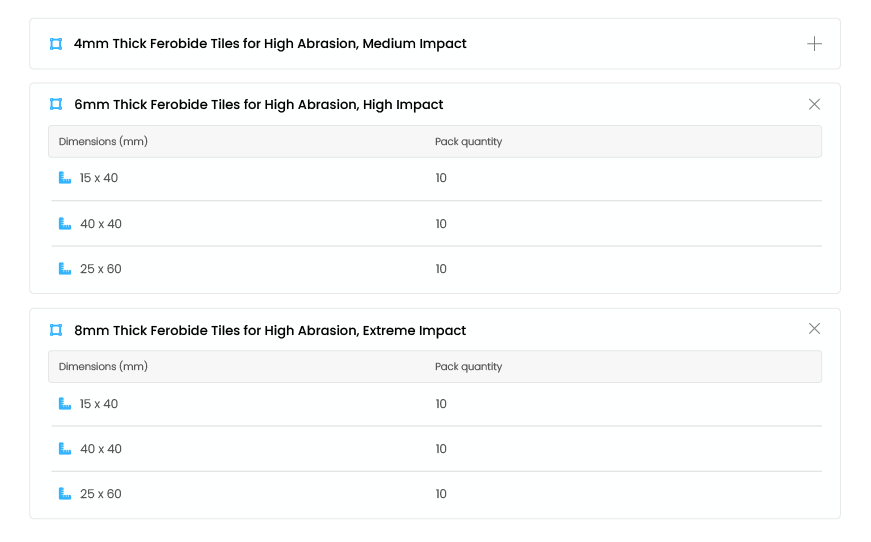This screenshot has width=871, height=542.
Task: Click the tile icon beside 8mm heading
Action: [56, 330]
